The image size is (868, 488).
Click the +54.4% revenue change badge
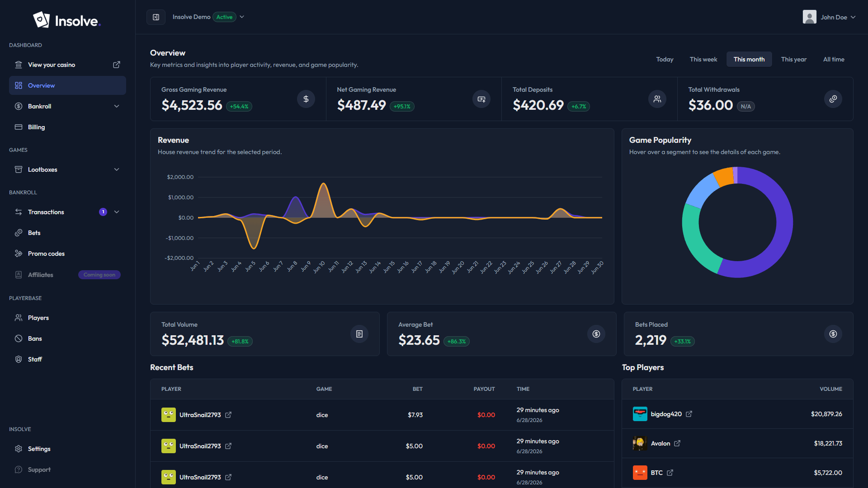[239, 107]
